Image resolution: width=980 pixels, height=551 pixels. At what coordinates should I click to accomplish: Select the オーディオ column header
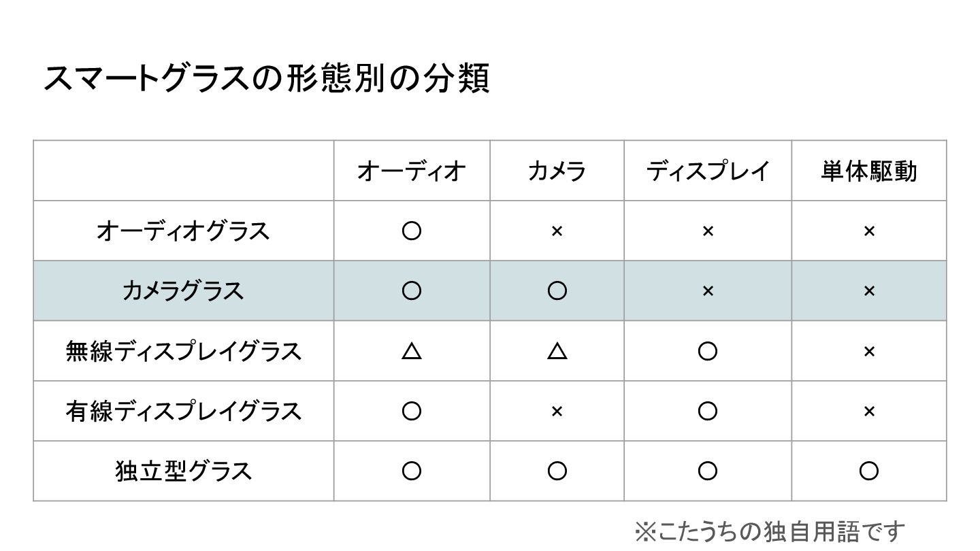click(x=412, y=171)
